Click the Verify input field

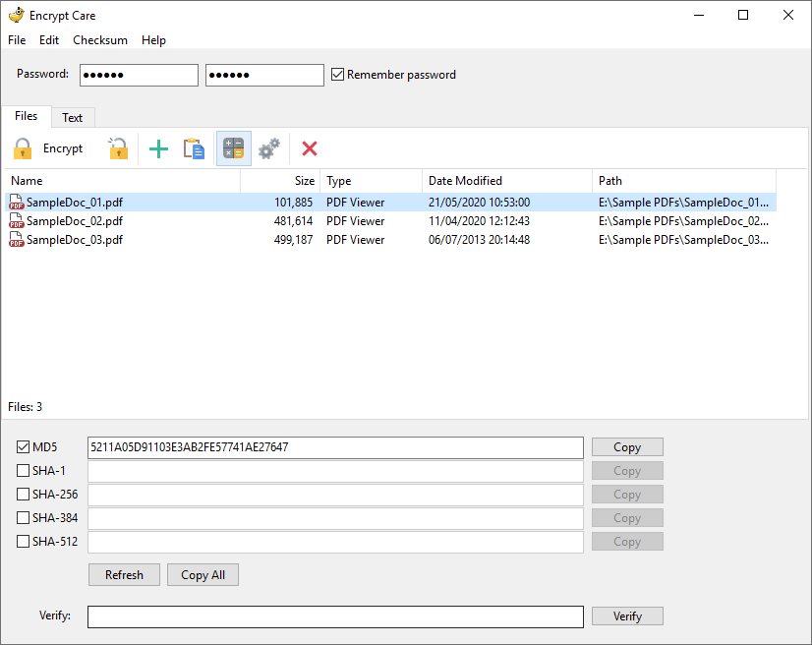click(x=334, y=616)
